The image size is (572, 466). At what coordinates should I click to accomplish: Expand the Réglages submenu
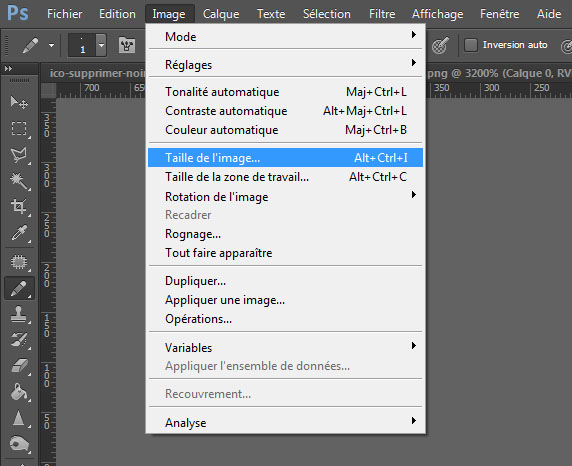285,65
